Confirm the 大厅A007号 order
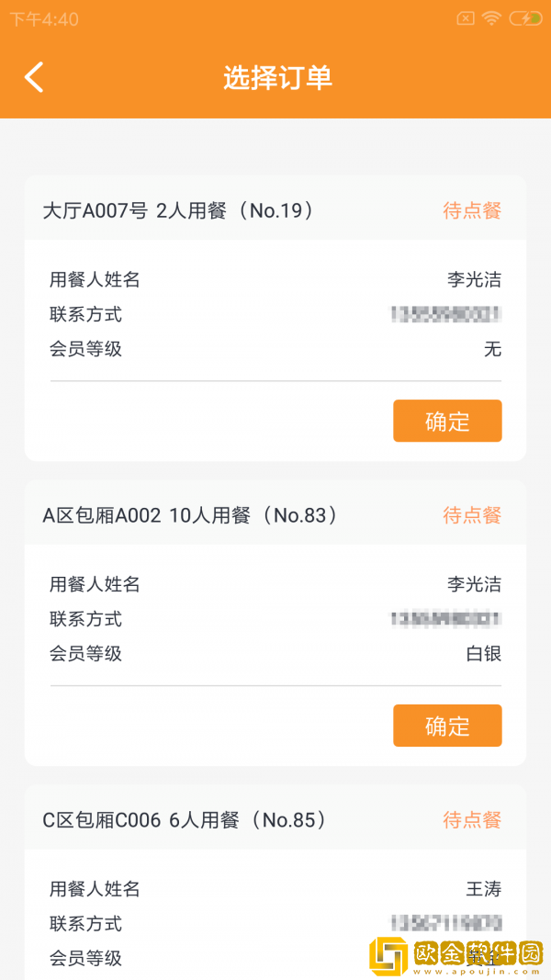 click(447, 422)
